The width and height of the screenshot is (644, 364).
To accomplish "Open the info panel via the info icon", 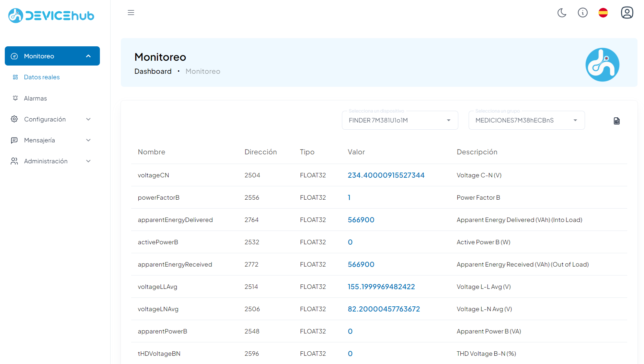I will [x=583, y=12].
